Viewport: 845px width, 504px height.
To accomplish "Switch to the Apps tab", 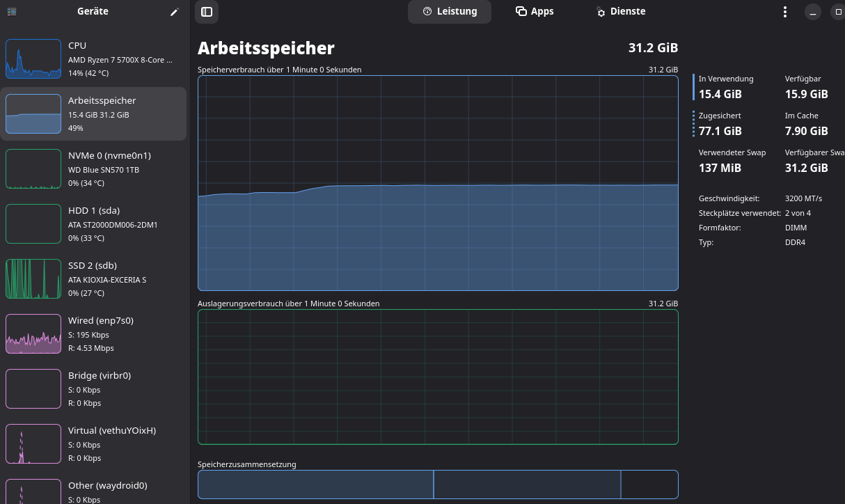I will click(x=535, y=11).
